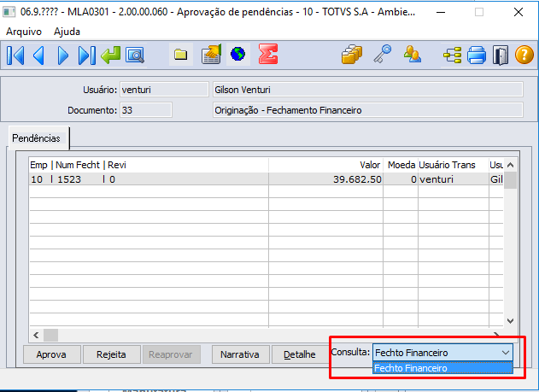Click the grid scroll down arrow
The width and height of the screenshot is (539, 392).
[x=511, y=321]
